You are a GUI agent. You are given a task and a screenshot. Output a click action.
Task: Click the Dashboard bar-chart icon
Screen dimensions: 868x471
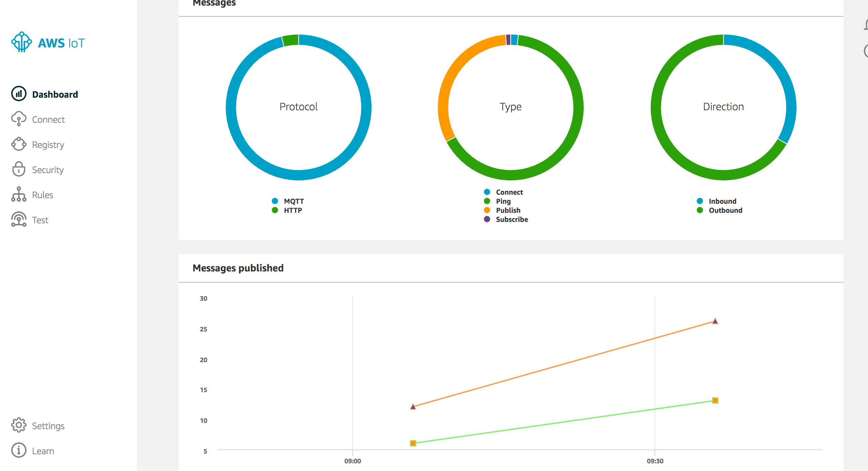click(x=19, y=94)
